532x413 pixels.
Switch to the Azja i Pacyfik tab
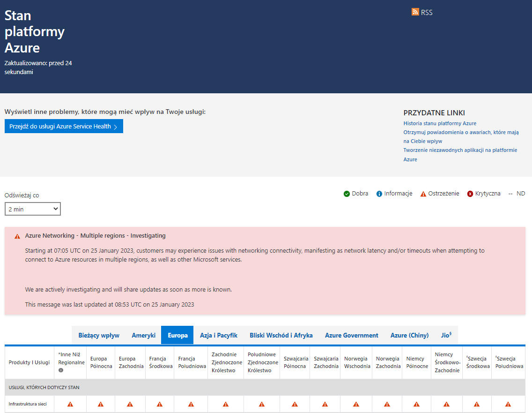pos(218,335)
